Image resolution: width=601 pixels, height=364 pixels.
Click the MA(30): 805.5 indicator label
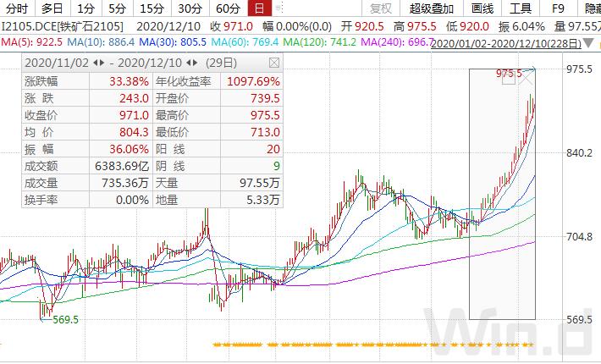click(x=173, y=41)
